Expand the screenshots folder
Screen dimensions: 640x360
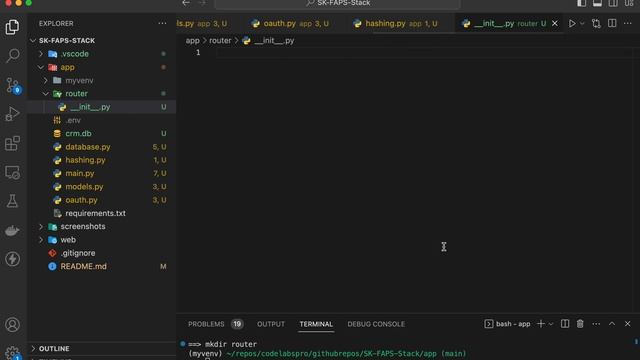(41, 227)
